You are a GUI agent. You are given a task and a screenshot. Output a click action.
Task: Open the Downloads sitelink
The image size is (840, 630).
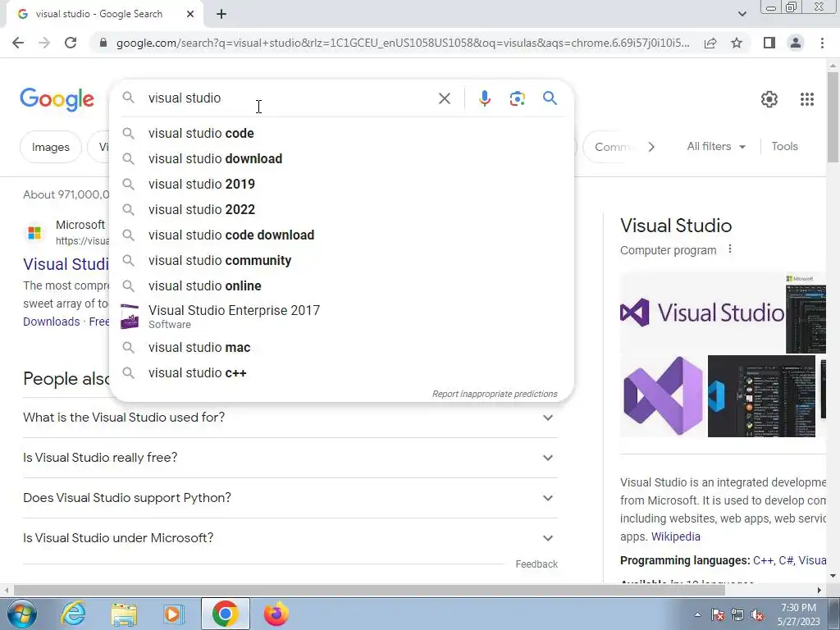click(x=52, y=322)
